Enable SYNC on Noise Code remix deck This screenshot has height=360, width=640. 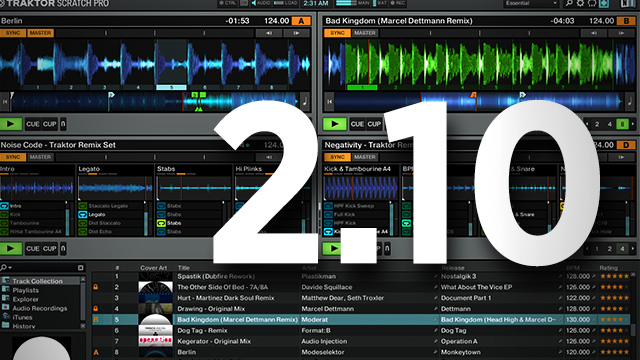[x=13, y=157]
